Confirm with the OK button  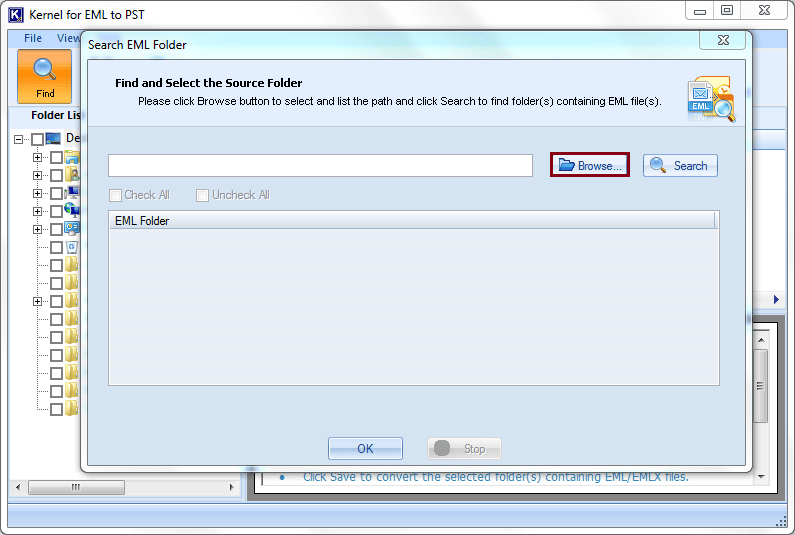[365, 448]
